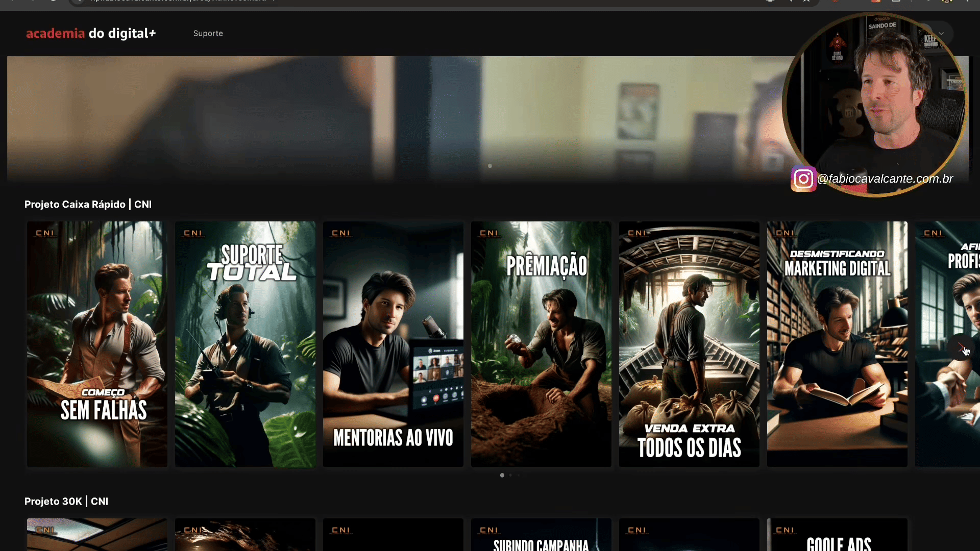
Task: Select the first pagination dot under Caixa Rápido row
Action: click(x=502, y=475)
